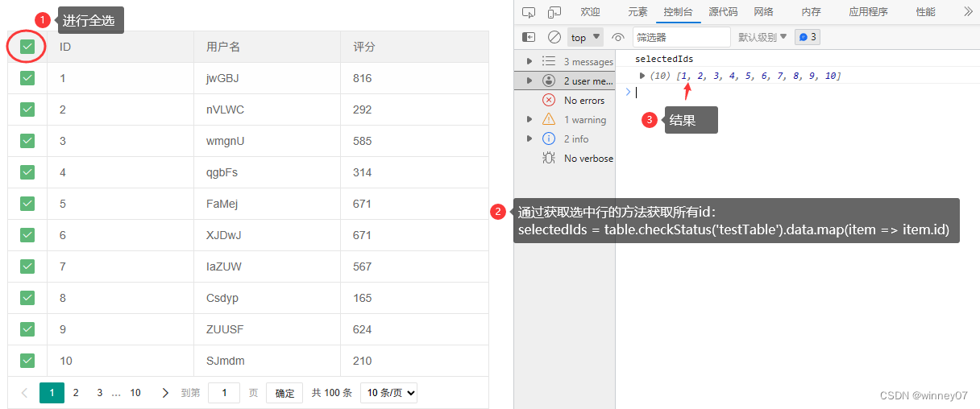
Task: Uncheck the checkbox for row nVLWC
Action: [27, 109]
